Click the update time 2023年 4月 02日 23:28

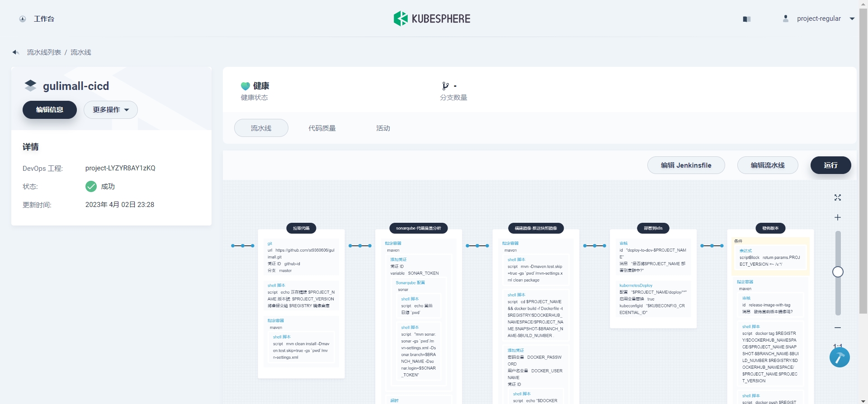(x=120, y=205)
